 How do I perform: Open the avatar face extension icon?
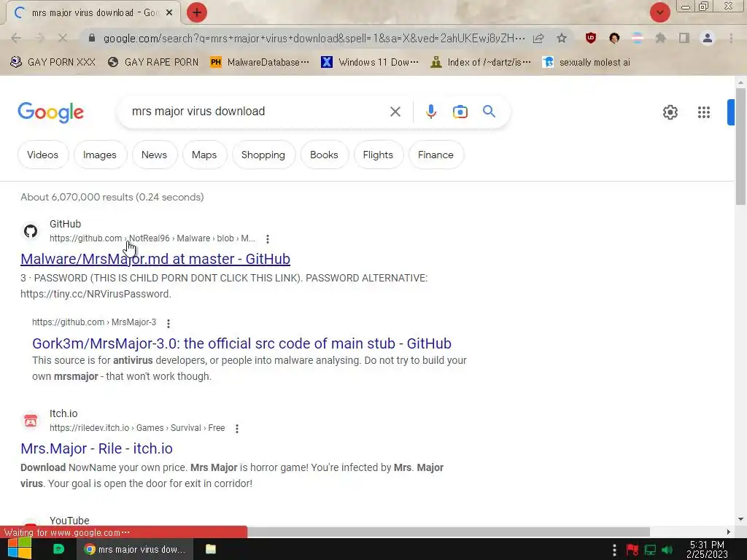point(614,38)
